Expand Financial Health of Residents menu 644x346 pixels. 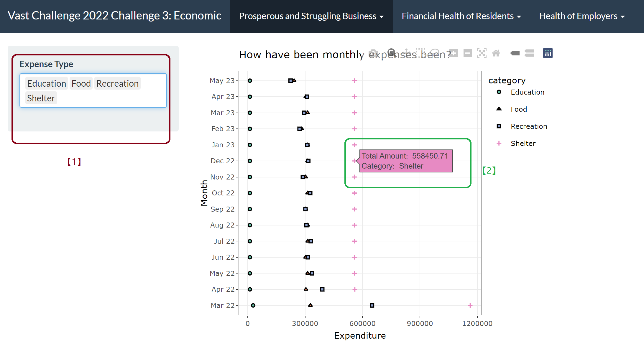tap(461, 16)
